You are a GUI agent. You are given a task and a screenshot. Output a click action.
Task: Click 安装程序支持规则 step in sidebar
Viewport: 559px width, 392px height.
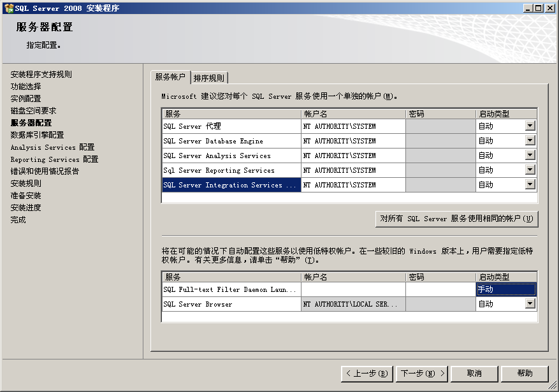(x=41, y=75)
